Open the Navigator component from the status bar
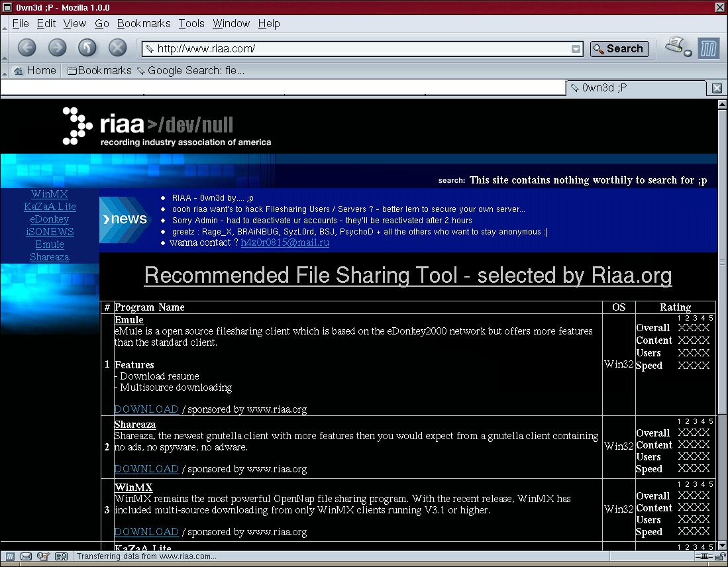 coord(10,556)
